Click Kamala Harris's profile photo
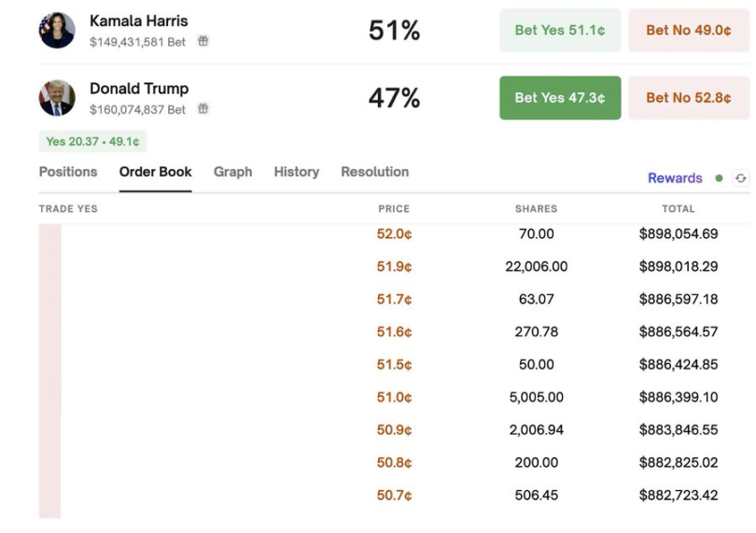This screenshot has width=756, height=533. coord(57,30)
